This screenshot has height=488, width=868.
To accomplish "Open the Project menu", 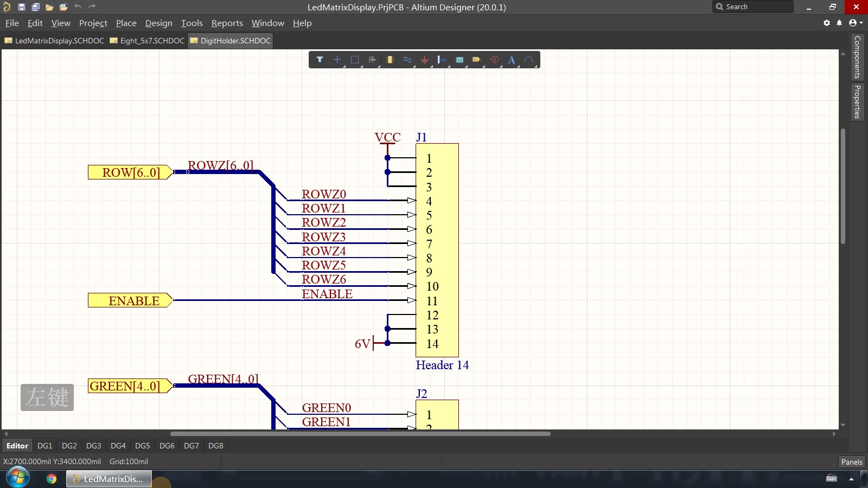I will [93, 23].
